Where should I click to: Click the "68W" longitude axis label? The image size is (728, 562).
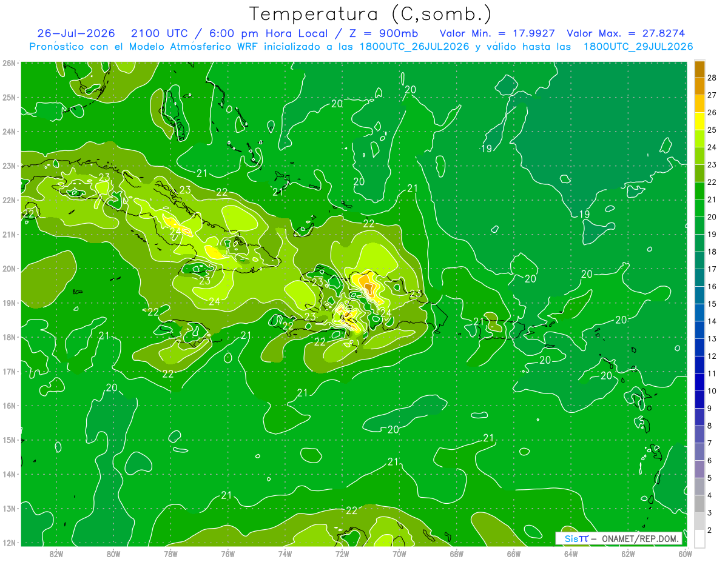456,553
